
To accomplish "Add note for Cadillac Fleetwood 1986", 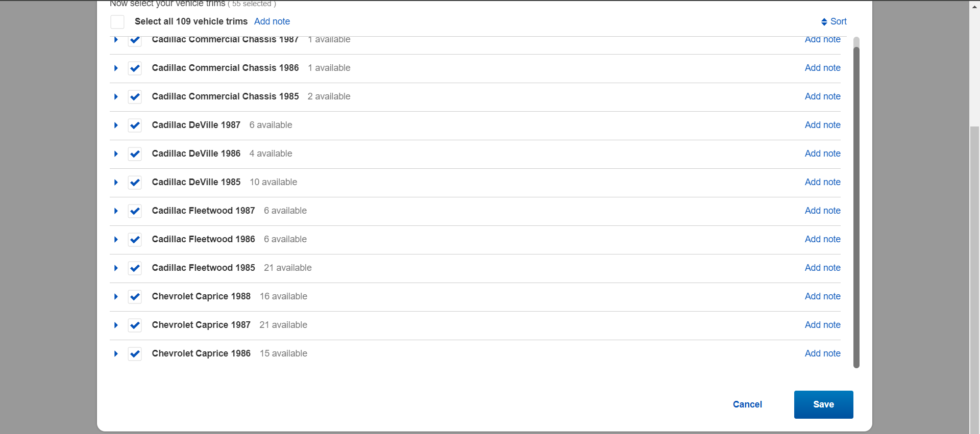I will coord(822,239).
